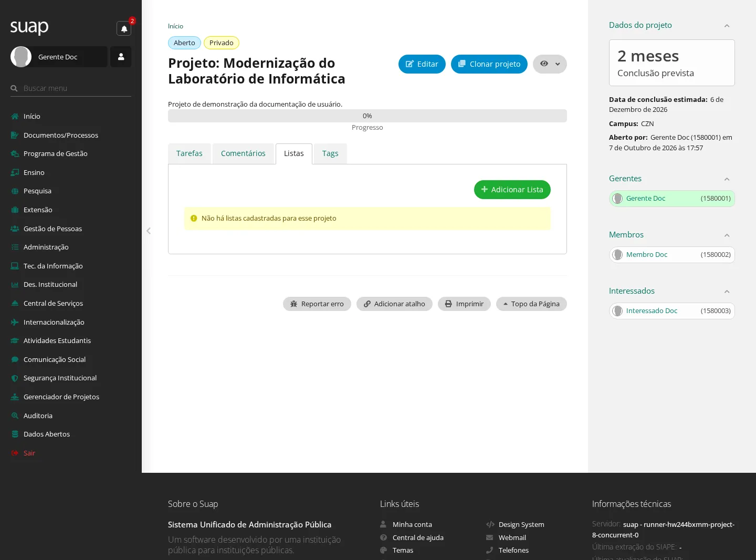Click the Ensino sidebar icon
The height and width of the screenshot is (560, 756).
pyautogui.click(x=15, y=172)
